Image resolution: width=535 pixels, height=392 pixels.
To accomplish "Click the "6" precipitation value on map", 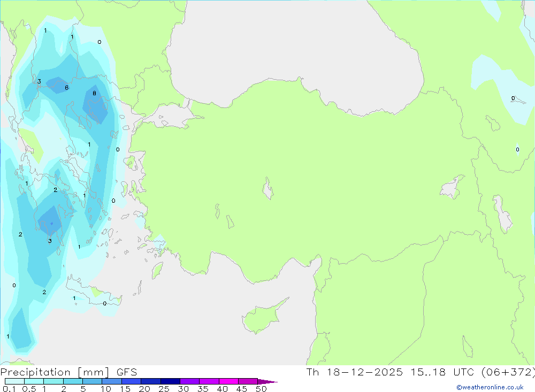I will [66, 88].
